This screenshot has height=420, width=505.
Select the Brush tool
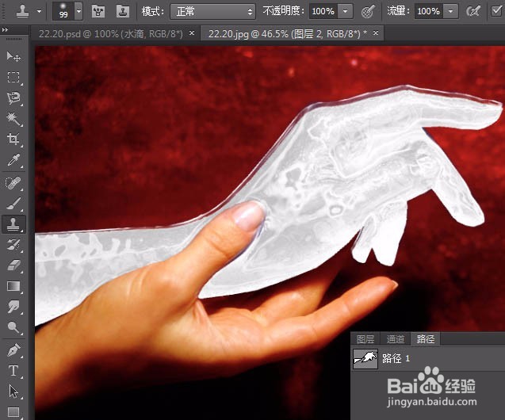(13, 204)
